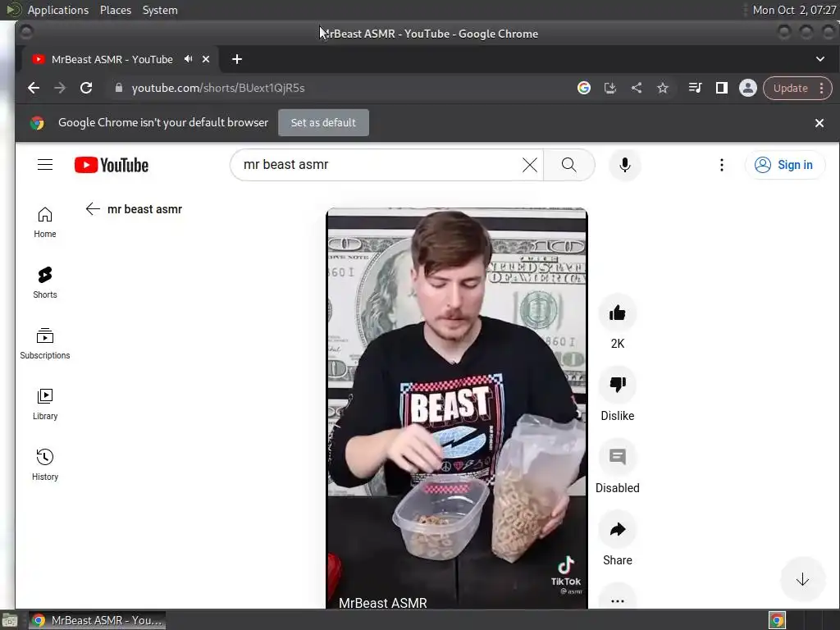840x630 pixels.
Task: Clear the search box with the X icon
Action: click(529, 165)
